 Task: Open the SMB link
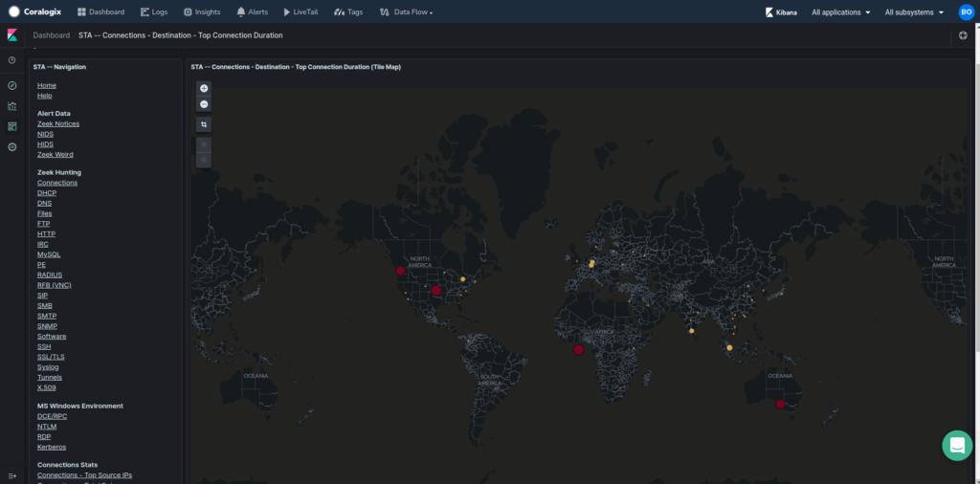[x=45, y=306]
